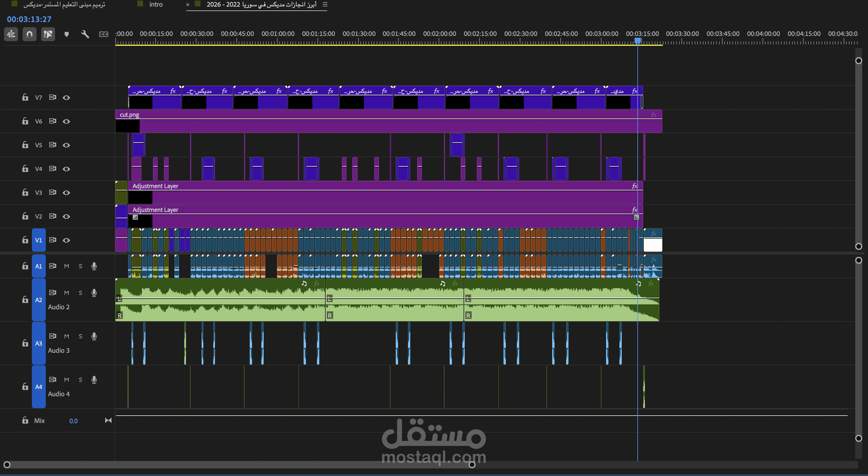Hide track V6 output eye icon
This screenshot has width=868, height=476.
(x=66, y=121)
